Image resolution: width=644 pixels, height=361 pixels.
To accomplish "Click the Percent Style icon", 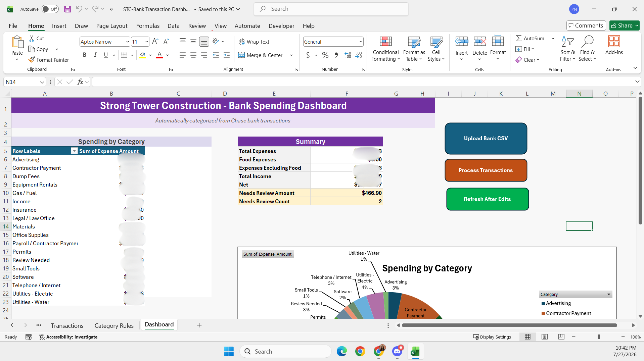I will tap(325, 55).
